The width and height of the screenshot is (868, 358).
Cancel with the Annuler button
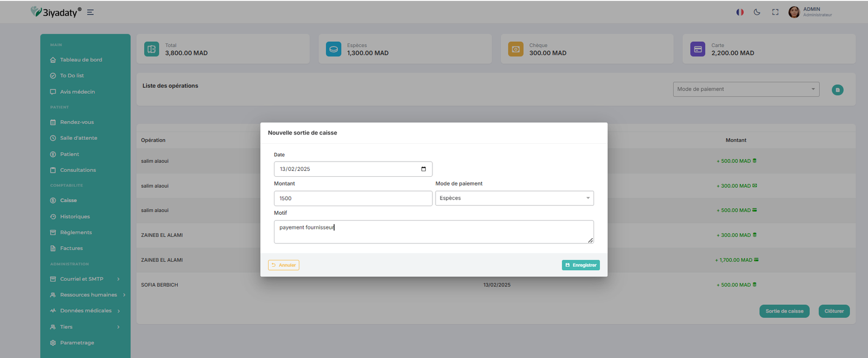[x=283, y=265]
